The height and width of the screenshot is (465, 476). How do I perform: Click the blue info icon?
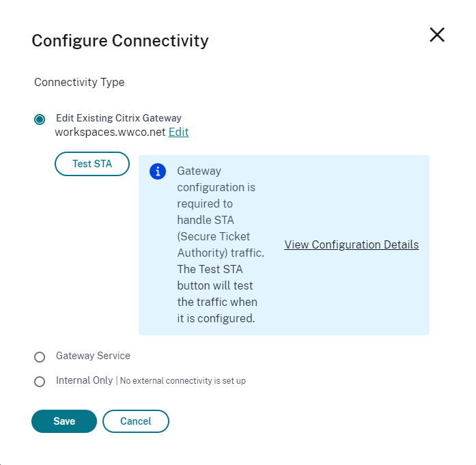[x=158, y=171]
